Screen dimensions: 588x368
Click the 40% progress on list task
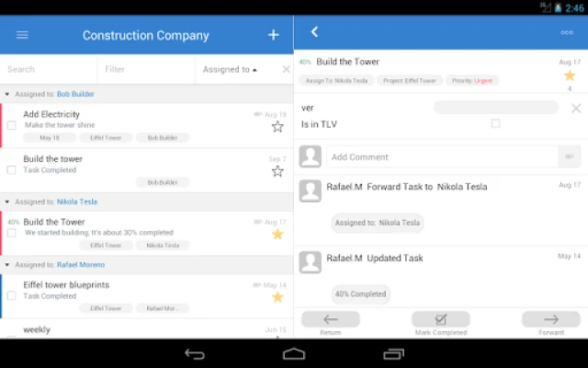14,223
